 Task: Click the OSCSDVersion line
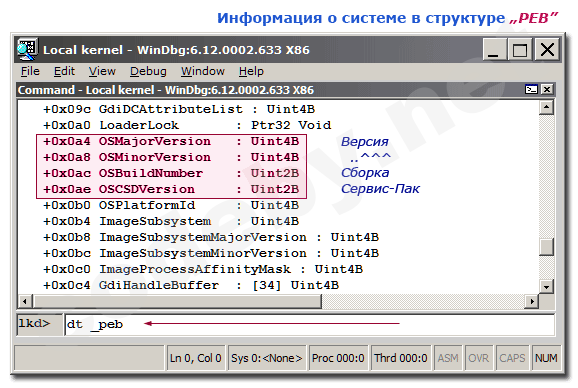[171, 189]
